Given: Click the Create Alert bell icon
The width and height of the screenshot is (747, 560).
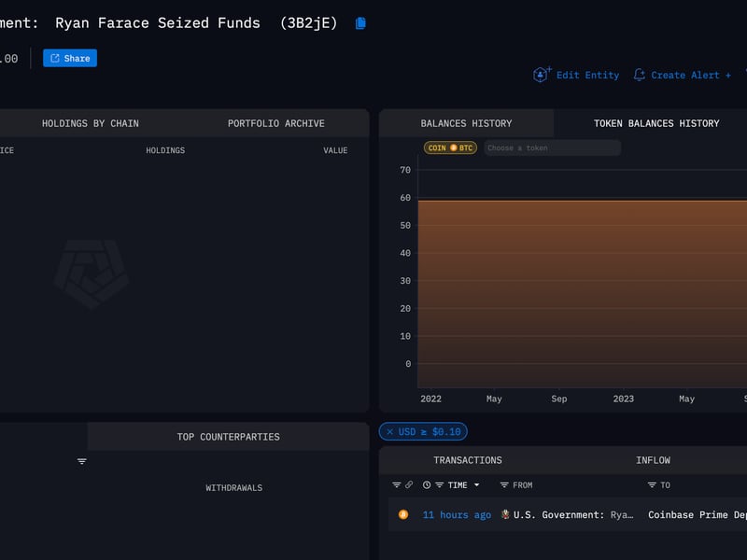Looking at the screenshot, I should point(639,75).
